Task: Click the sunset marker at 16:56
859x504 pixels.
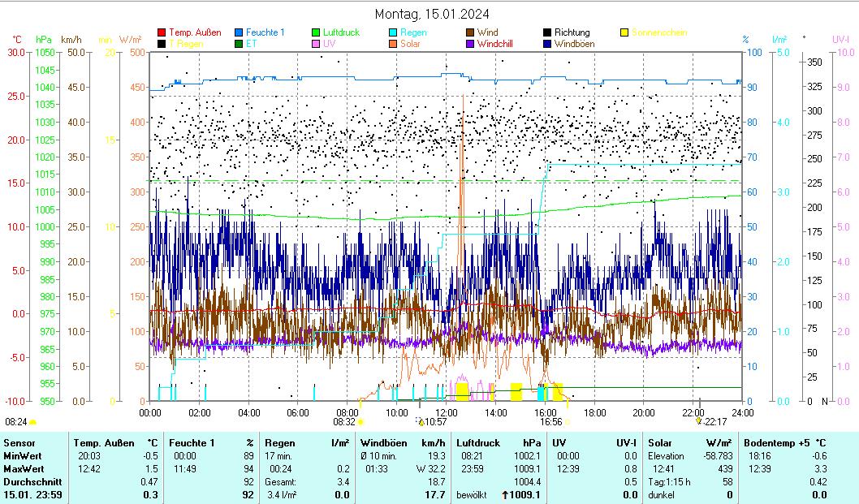Action: 568,422
